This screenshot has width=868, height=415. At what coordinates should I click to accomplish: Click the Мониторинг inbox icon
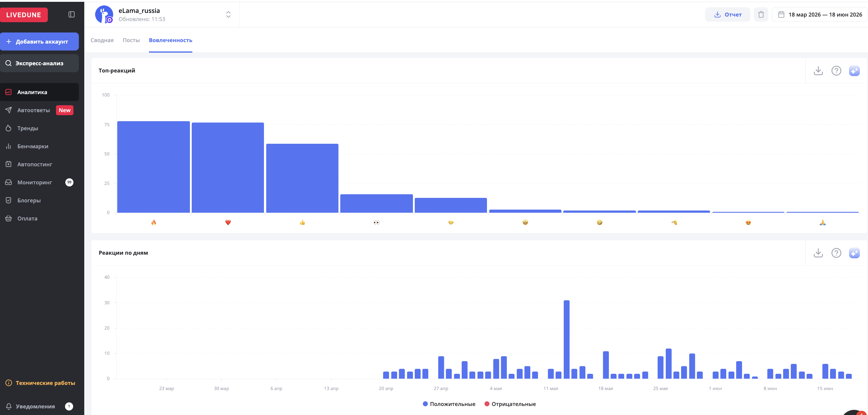(8, 182)
